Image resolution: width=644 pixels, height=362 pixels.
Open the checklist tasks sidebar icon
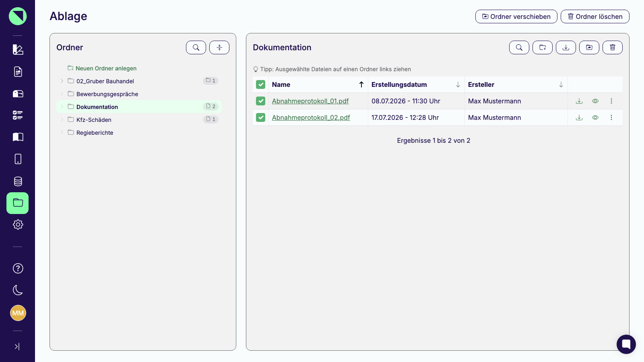tap(18, 115)
